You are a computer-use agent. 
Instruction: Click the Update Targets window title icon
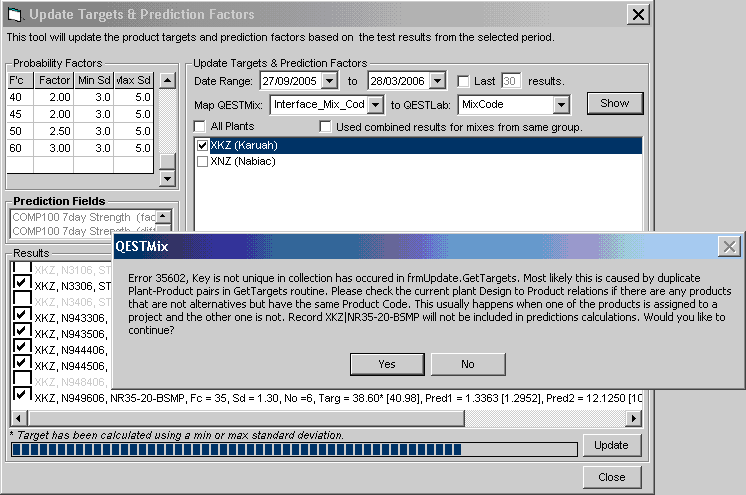coord(14,15)
